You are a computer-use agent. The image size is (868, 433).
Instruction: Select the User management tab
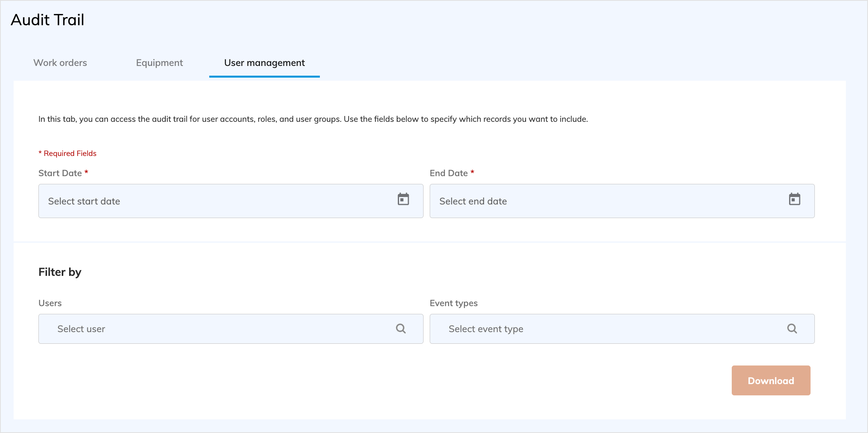[x=264, y=63]
